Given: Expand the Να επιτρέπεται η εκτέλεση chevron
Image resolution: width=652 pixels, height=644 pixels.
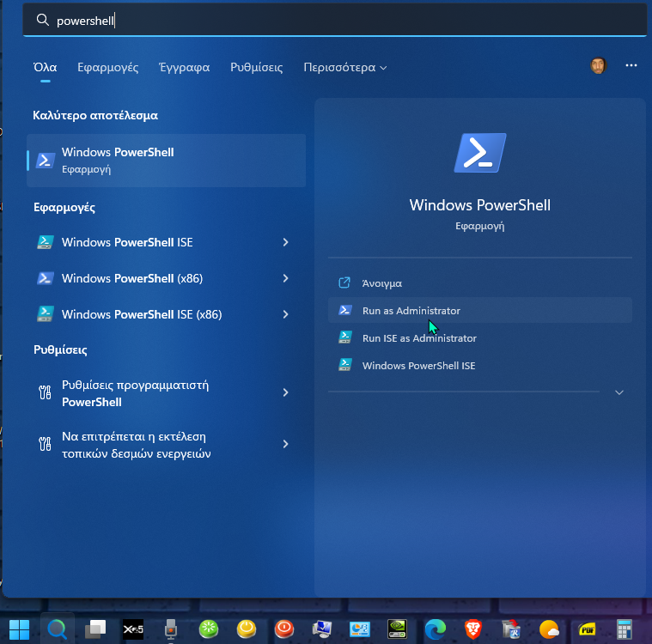Looking at the screenshot, I should click(286, 444).
